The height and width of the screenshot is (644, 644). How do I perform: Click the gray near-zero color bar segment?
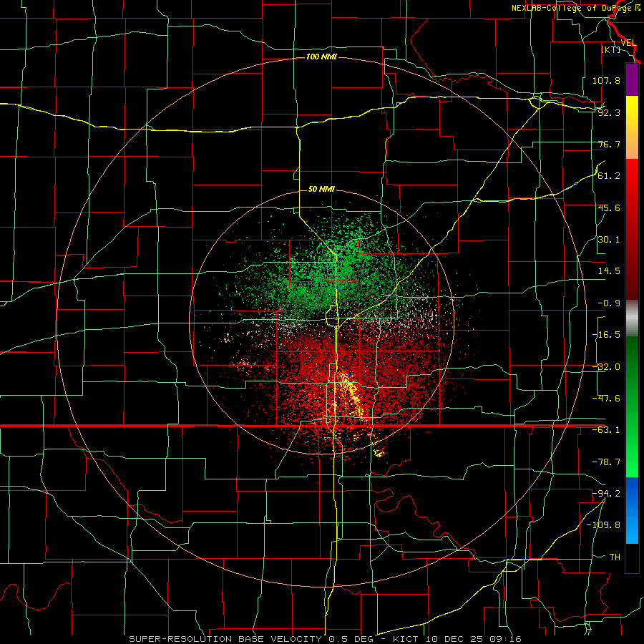click(632, 318)
